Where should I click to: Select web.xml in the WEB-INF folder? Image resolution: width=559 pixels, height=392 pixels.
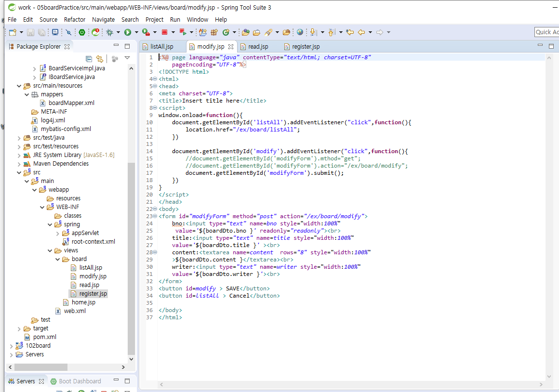pyautogui.click(x=75, y=311)
